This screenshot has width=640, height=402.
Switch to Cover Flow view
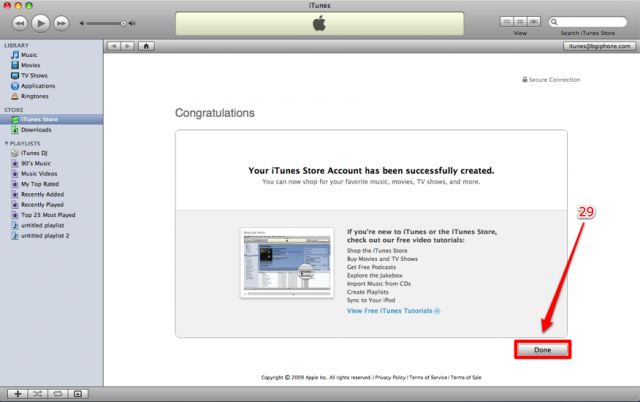531,21
